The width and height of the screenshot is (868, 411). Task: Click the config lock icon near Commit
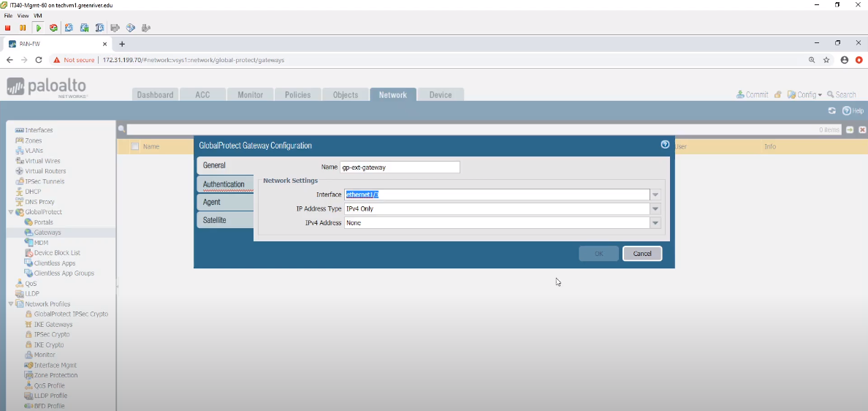(778, 95)
